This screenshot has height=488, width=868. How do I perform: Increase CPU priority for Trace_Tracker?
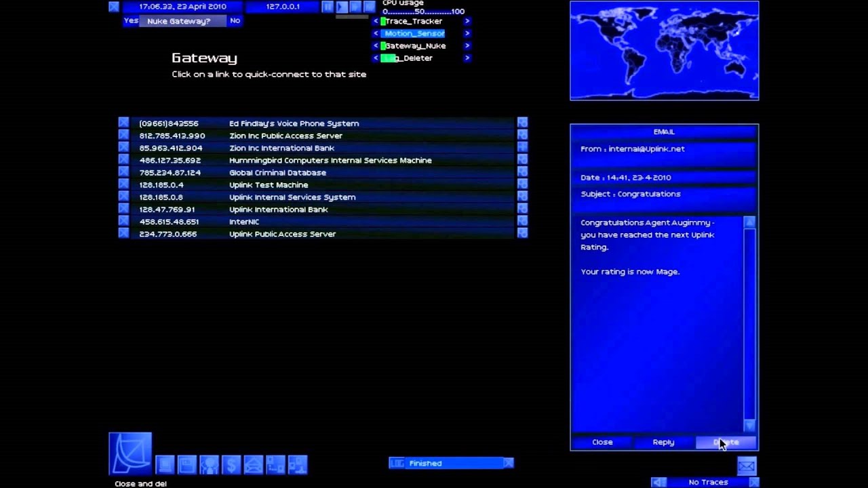[x=467, y=21]
